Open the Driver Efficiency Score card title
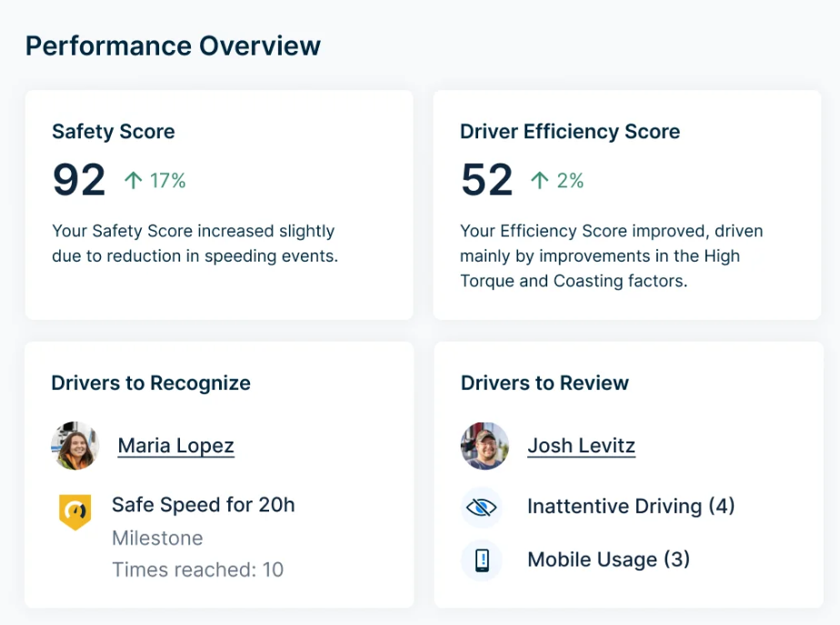The image size is (840, 625). [x=570, y=132]
